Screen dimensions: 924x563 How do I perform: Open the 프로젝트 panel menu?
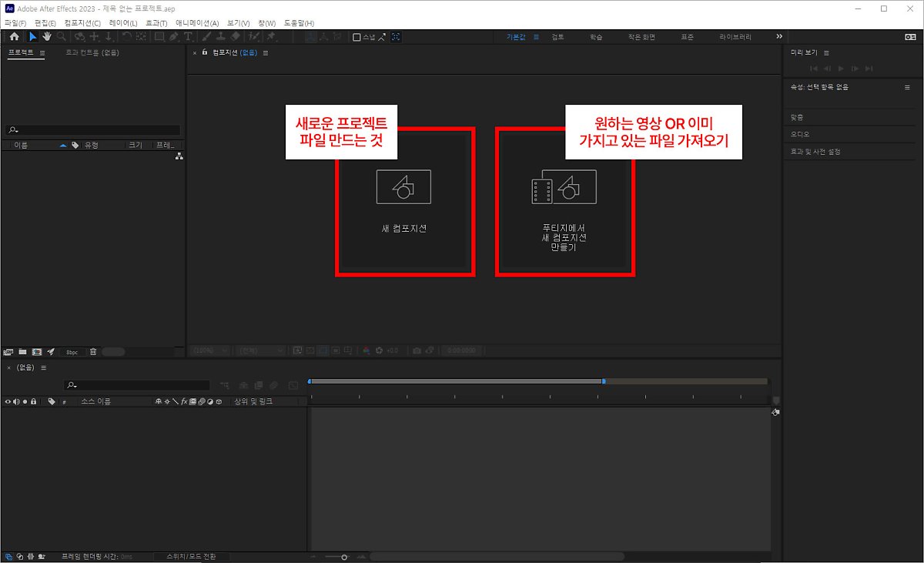coord(42,53)
